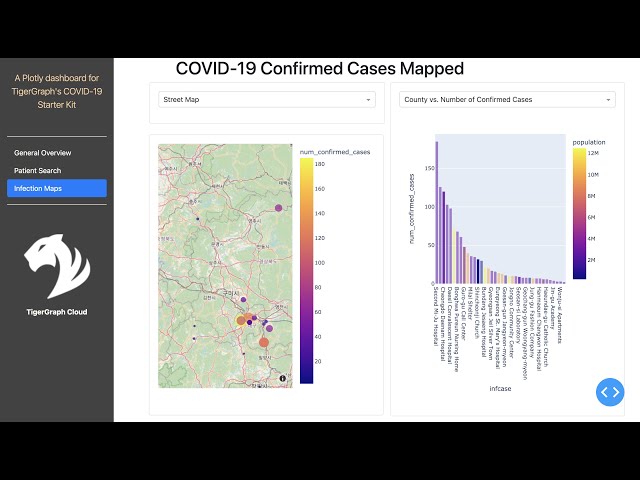The height and width of the screenshot is (480, 640).
Task: Open the County vs. Number of Confirmed Cases dropdown
Action: click(x=507, y=100)
